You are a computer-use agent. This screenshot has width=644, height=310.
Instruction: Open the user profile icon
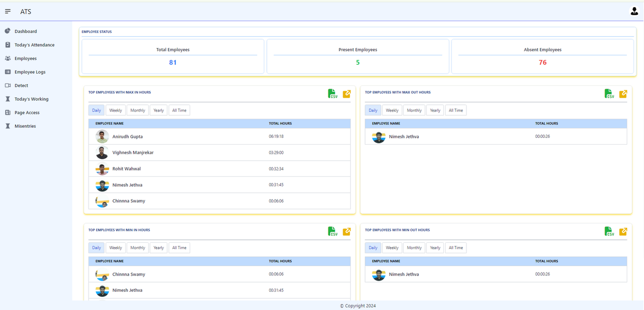634,11
